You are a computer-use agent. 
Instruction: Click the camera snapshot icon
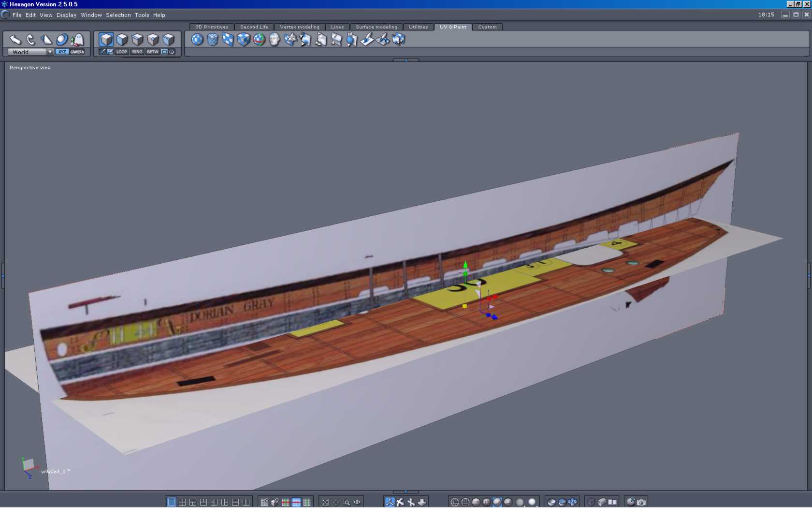point(641,502)
